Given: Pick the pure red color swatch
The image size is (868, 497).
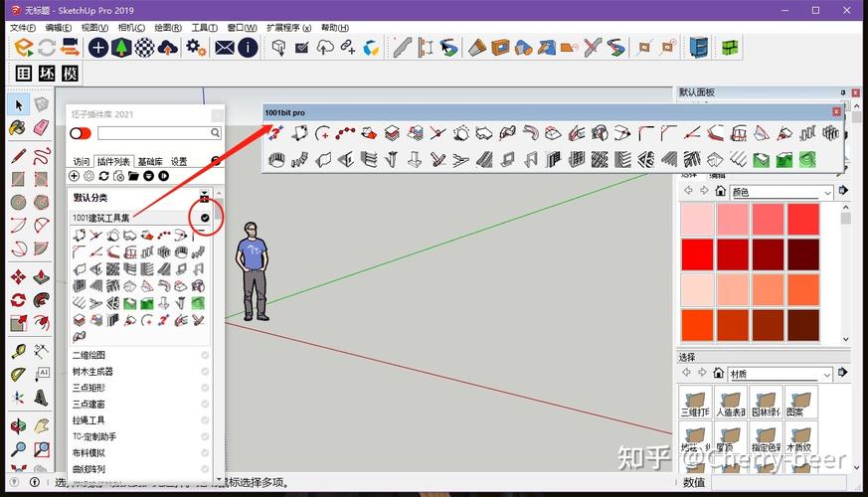Looking at the screenshot, I should tap(697, 254).
